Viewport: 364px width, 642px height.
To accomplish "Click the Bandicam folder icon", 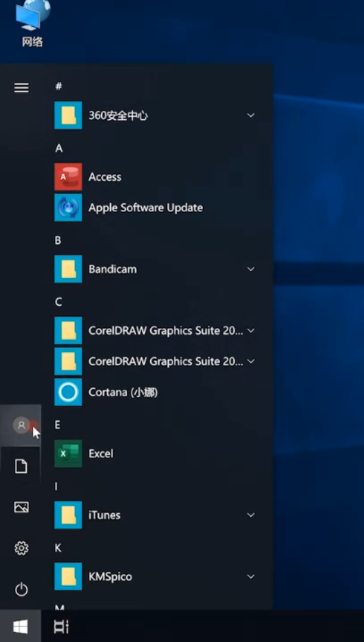I will pyautogui.click(x=69, y=269).
